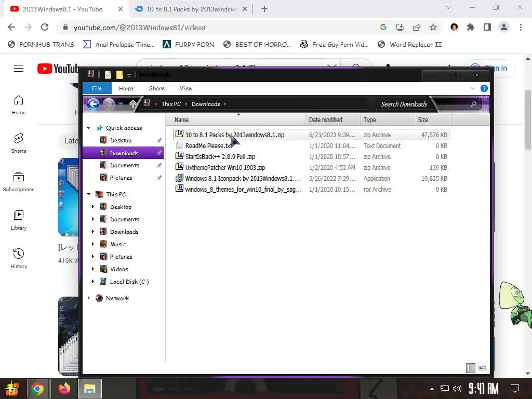Sort files by Type column

pos(387,120)
